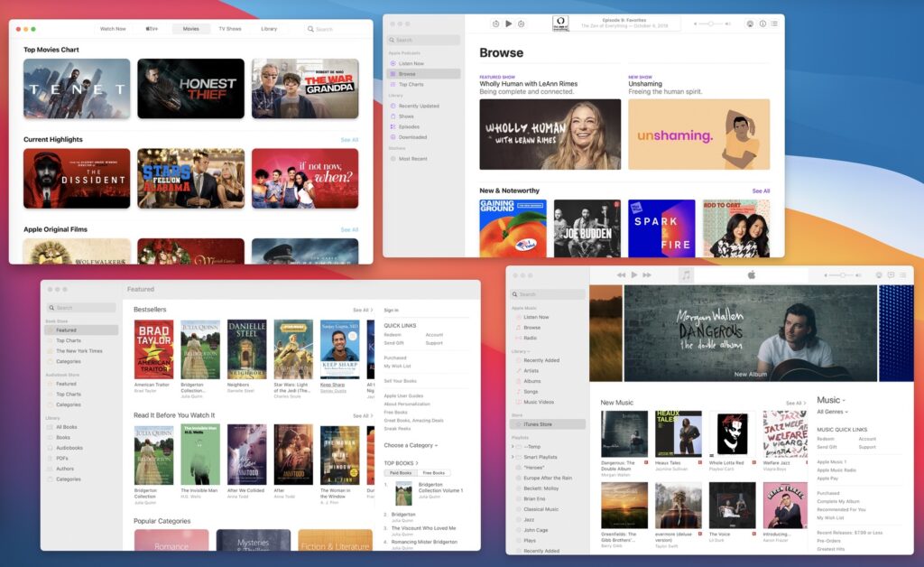Expand the --Temp playlist folder
This screenshot has height=567, width=924.
pos(513,447)
